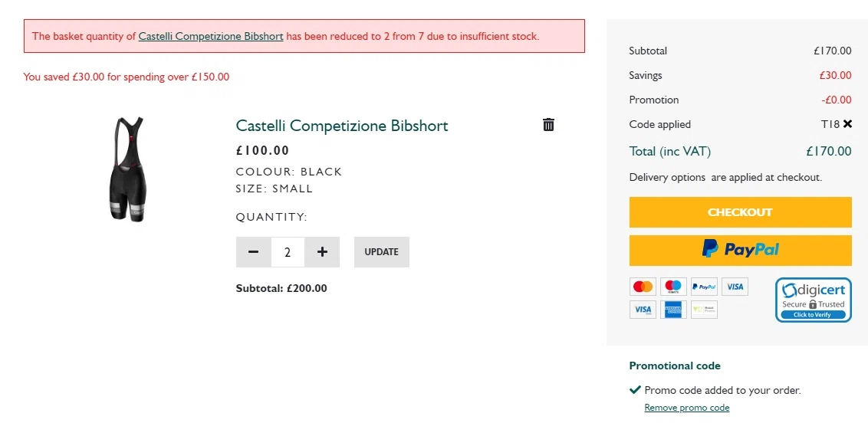The image size is (868, 423).
Task: Delete the Castelli Bibshort with the trash icon
Action: tap(548, 124)
